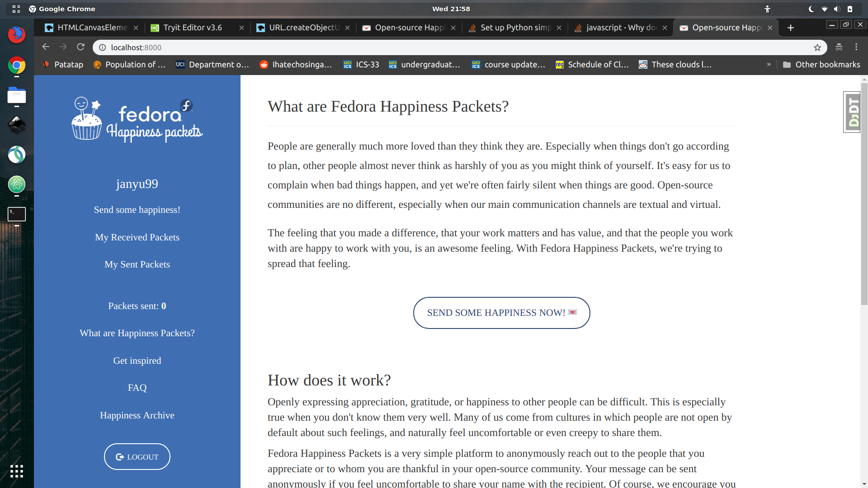
Task: Close the URL.createObjectURL tab
Action: point(347,28)
